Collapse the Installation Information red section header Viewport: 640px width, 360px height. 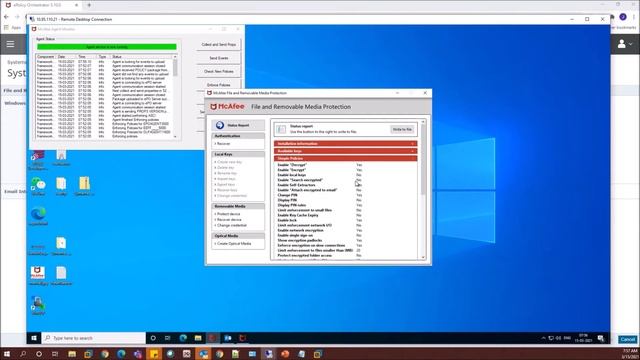click(345, 144)
